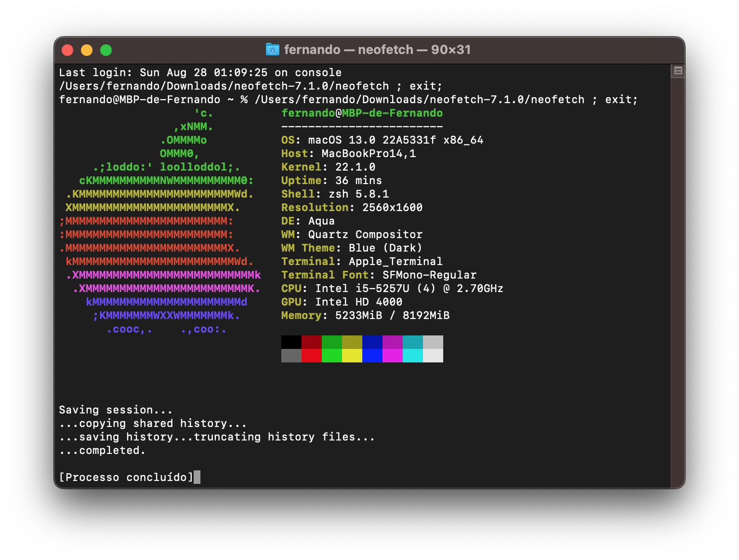The height and width of the screenshot is (560, 739).
Task: Click the "GPU: Intel HD 4000" line
Action: click(342, 302)
